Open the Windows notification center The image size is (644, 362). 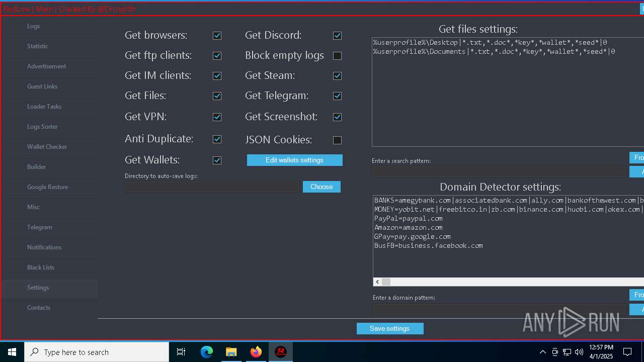pos(627,352)
